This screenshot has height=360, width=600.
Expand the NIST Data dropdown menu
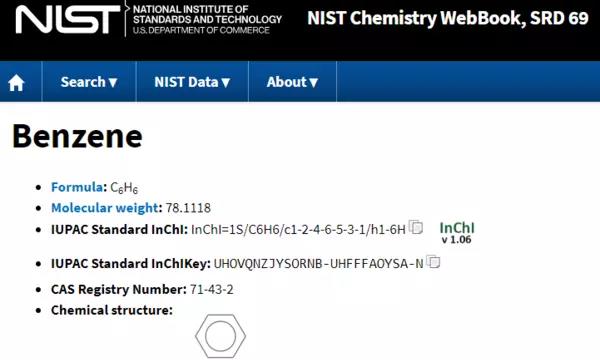[192, 82]
